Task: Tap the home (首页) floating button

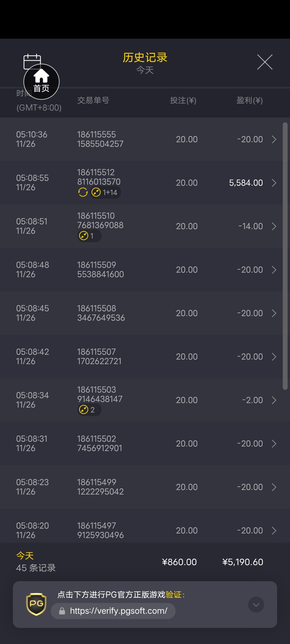Action: pyautogui.click(x=41, y=82)
